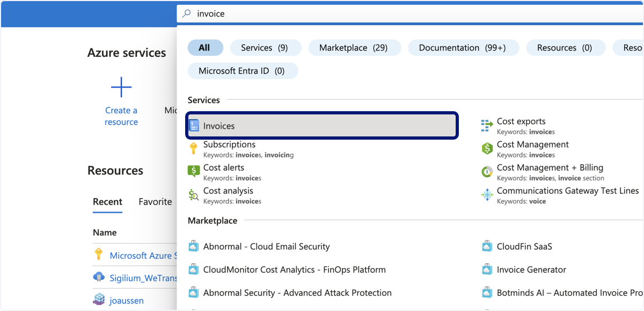Open the Subscriptions service result
This screenshot has height=311, width=644.
[x=229, y=144]
